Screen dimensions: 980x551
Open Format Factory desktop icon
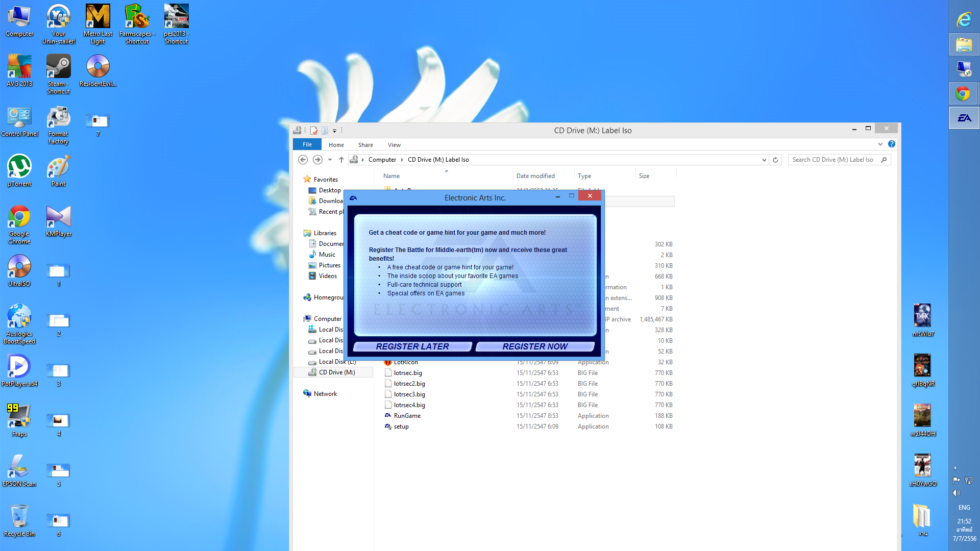[x=58, y=124]
